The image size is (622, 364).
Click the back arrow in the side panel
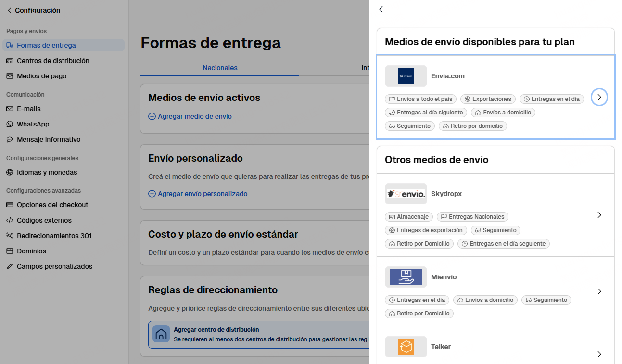point(381,9)
